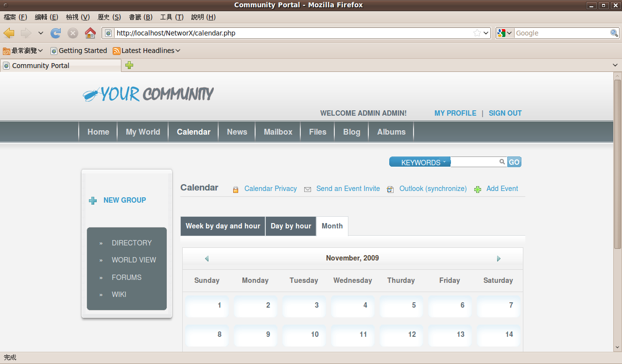The image size is (622, 364).
Task: Click the GO search button
Action: coord(514,162)
